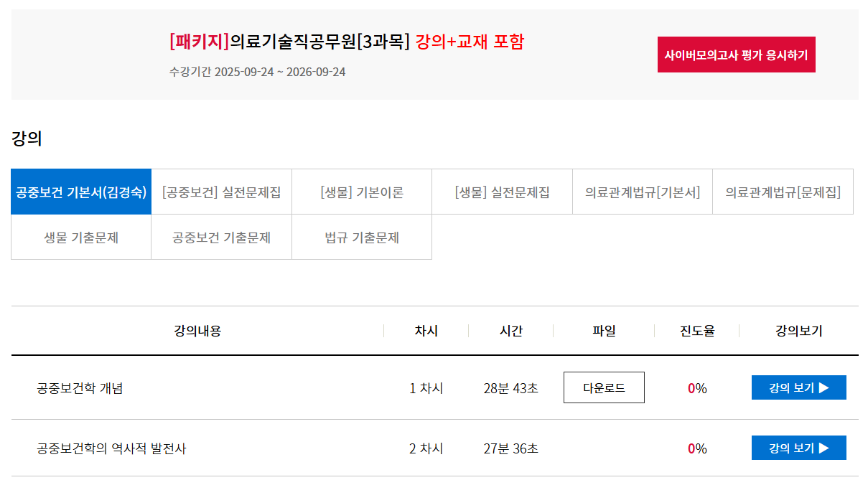Open the [생물] 기본이론 tab

[362, 192]
